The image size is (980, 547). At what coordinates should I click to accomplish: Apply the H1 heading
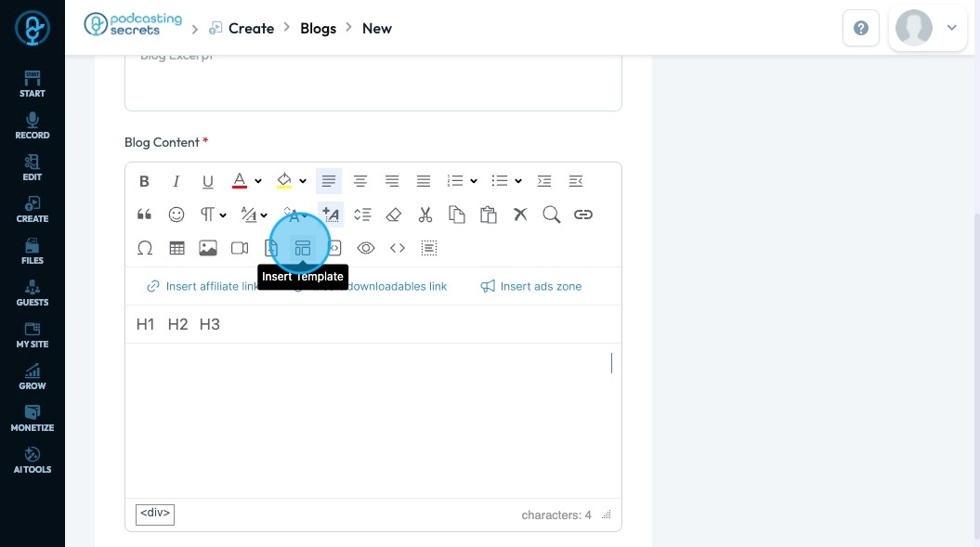(x=145, y=324)
